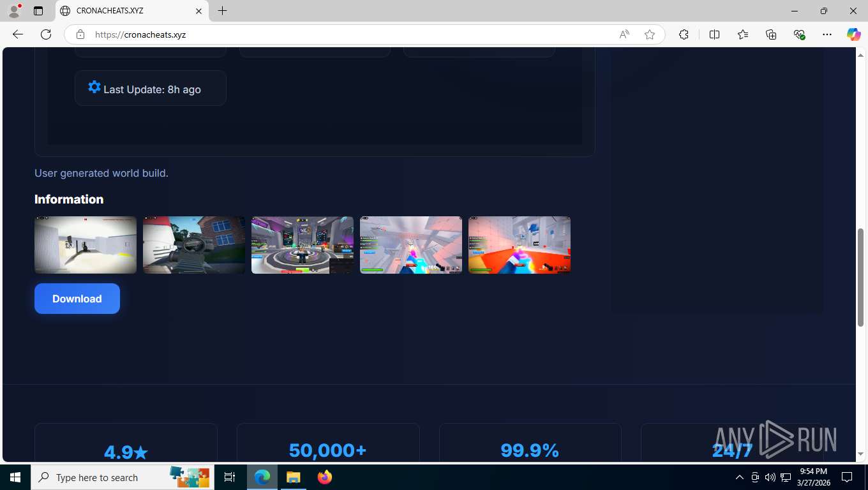Open Collections icon
Screen dimensions: 868x490
tap(771, 34)
